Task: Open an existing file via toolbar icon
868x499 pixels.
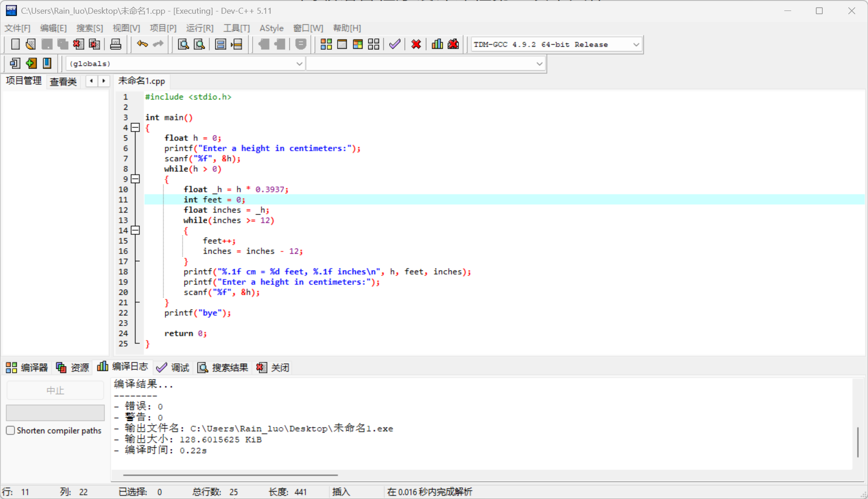Action: 31,44
